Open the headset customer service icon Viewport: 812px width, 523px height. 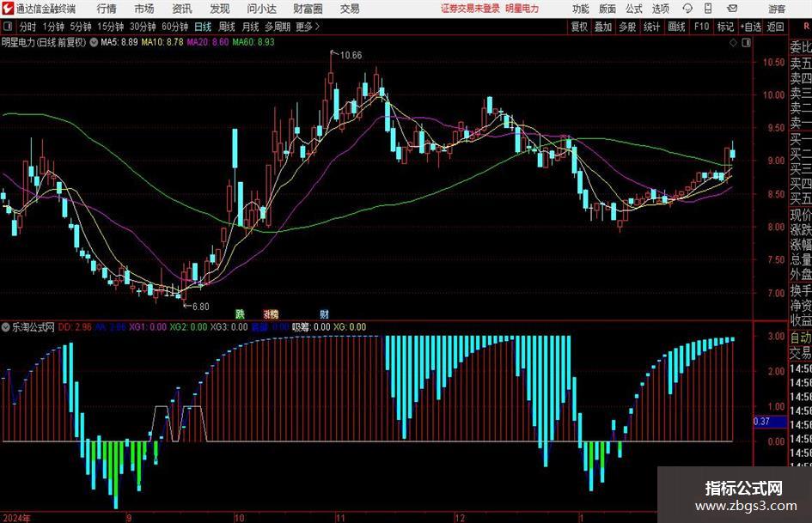[687, 9]
